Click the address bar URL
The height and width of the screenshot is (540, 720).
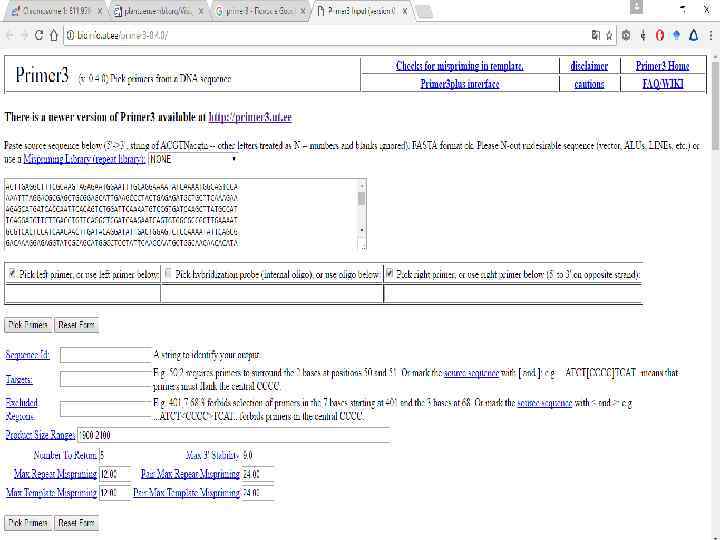[x=123, y=35]
